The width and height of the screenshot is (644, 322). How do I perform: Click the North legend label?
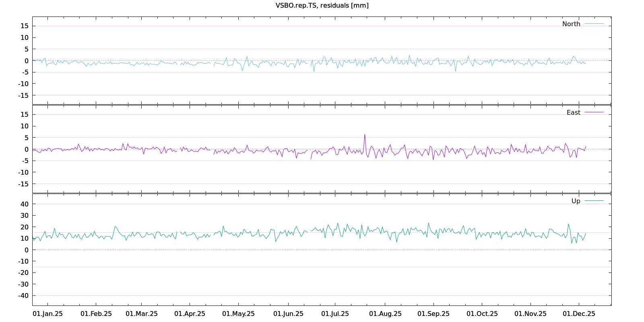(571, 24)
